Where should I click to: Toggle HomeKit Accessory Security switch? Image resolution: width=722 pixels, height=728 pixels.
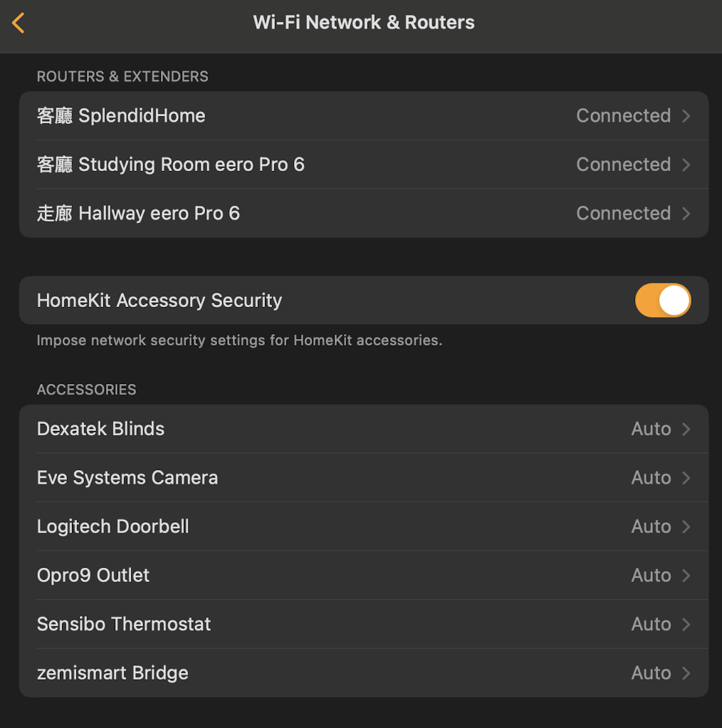pyautogui.click(x=662, y=301)
